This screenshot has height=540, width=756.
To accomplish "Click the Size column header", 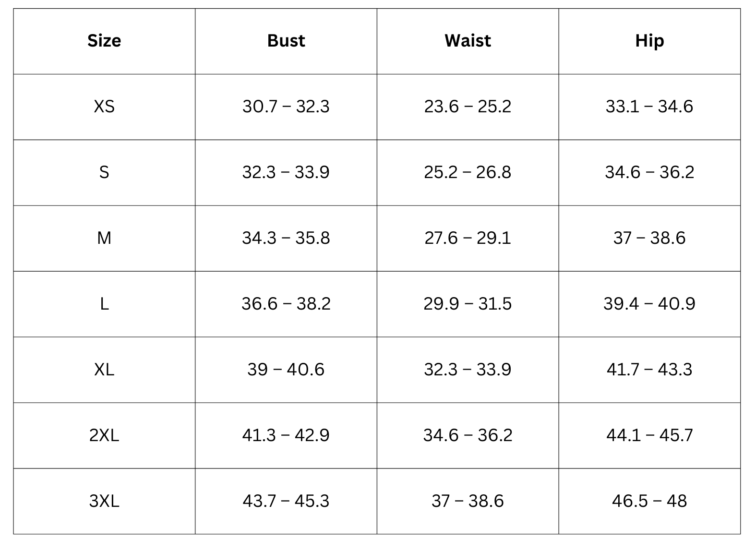I will [104, 41].
